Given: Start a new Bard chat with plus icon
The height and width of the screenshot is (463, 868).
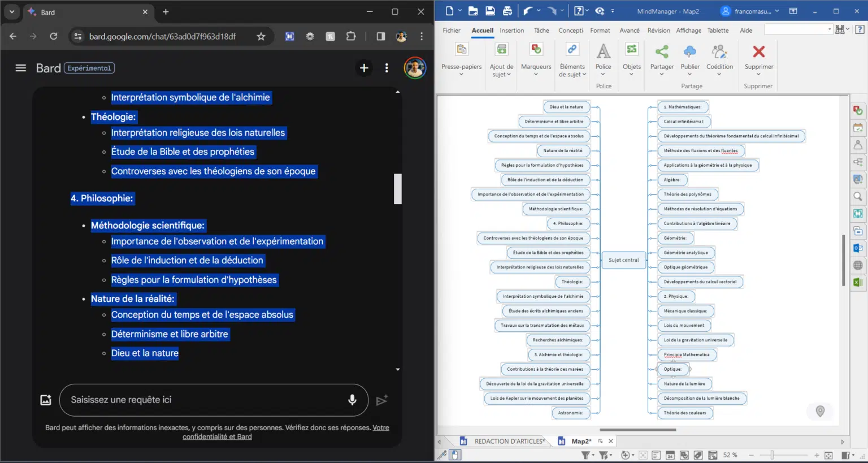Looking at the screenshot, I should (x=364, y=68).
